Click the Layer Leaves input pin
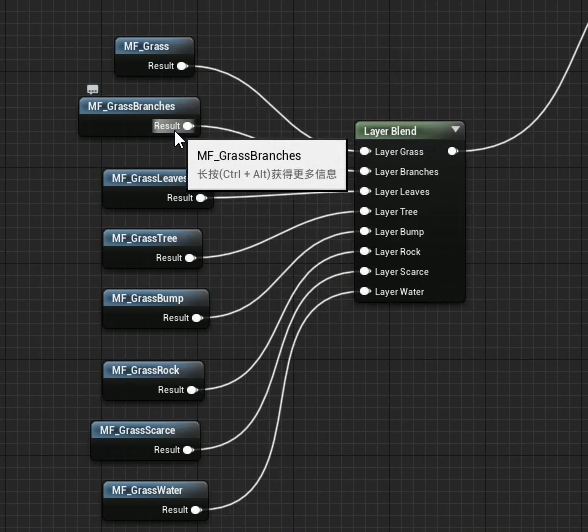 365,192
